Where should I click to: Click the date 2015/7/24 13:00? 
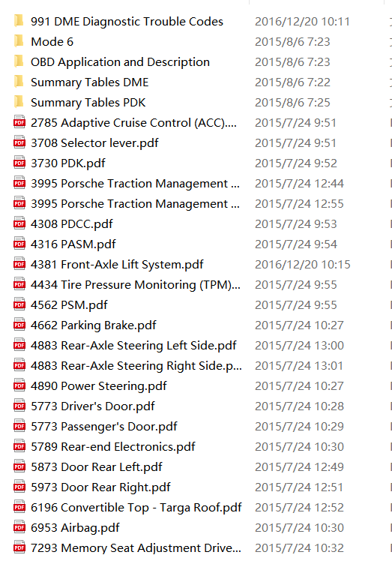pyautogui.click(x=299, y=345)
